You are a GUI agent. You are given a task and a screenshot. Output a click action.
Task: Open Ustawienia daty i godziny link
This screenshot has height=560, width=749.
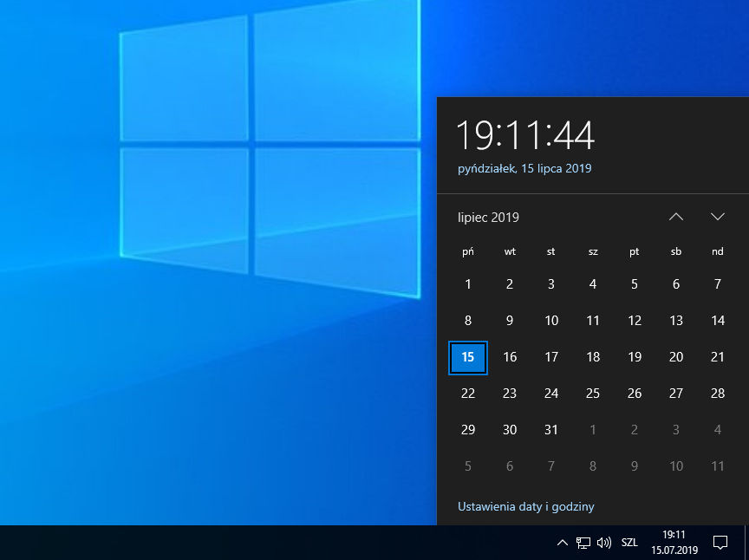point(525,506)
